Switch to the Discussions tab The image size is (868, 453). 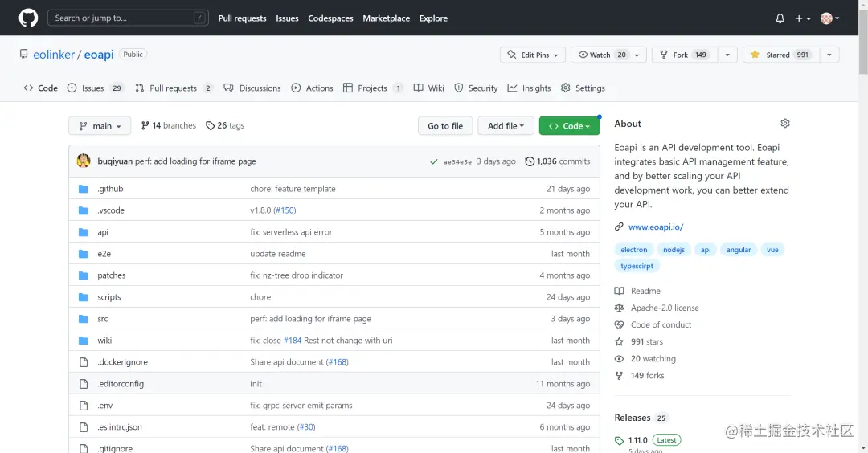point(252,88)
